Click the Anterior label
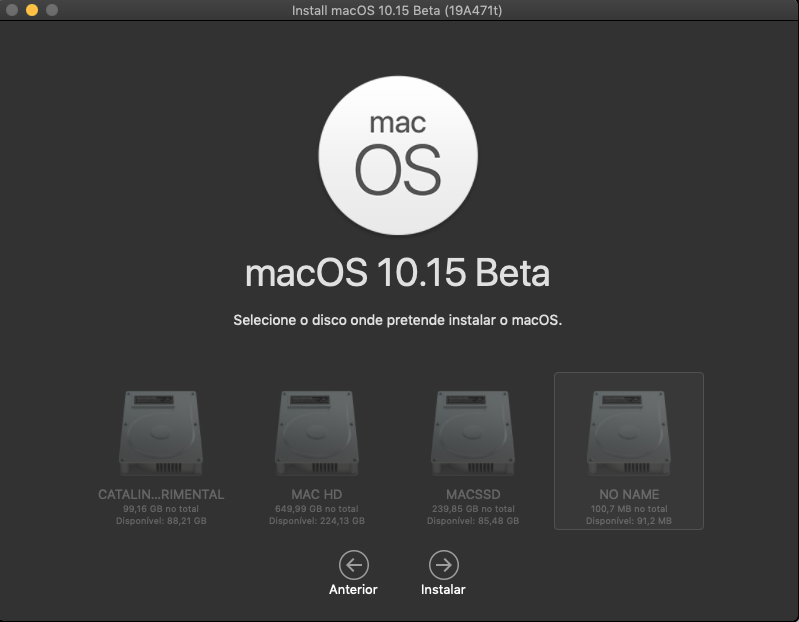The width and height of the screenshot is (799, 622). coord(353,589)
